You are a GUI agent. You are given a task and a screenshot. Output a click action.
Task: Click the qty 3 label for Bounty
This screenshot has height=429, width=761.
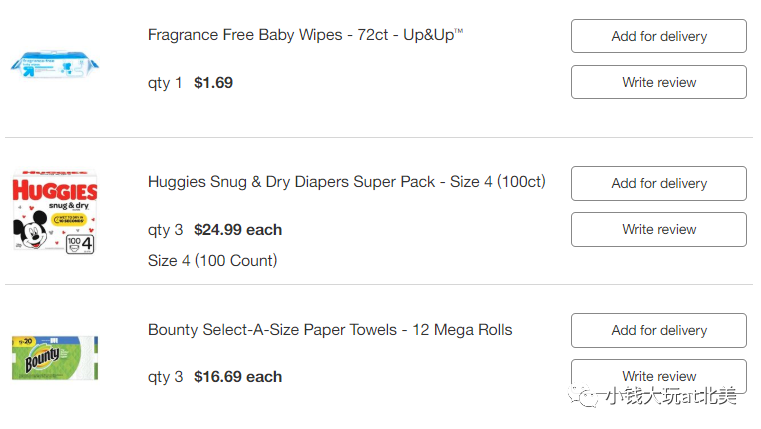[165, 377]
